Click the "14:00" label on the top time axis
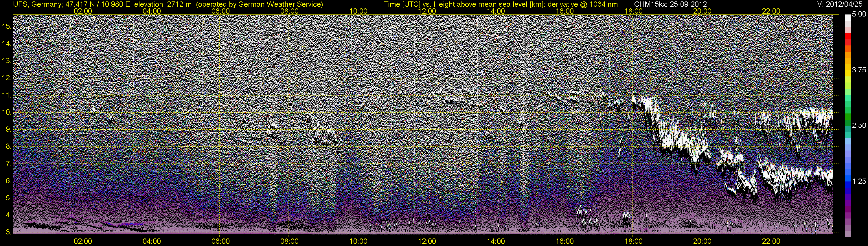The image size is (868, 246). 496,11
